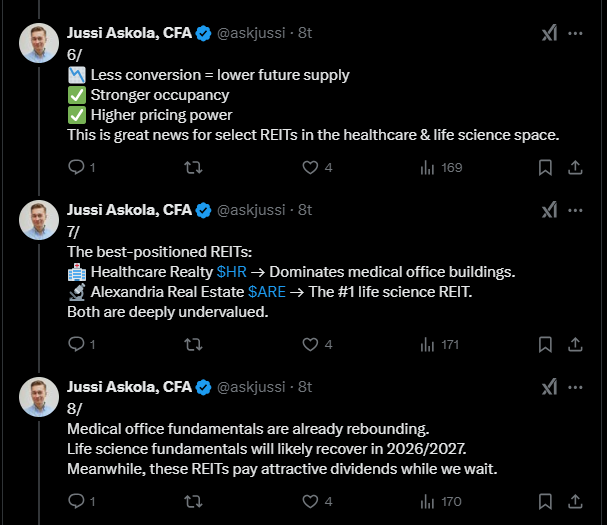
Task: Repost the medical office fundamentals tweet
Action: coord(195,501)
